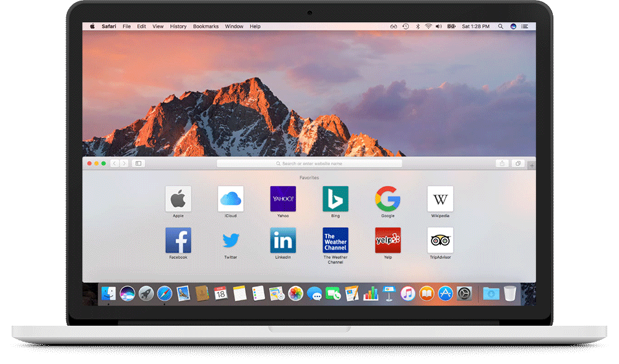Open Reminders in the Dock
Viewport: 619px width, 364px height.
click(258, 293)
